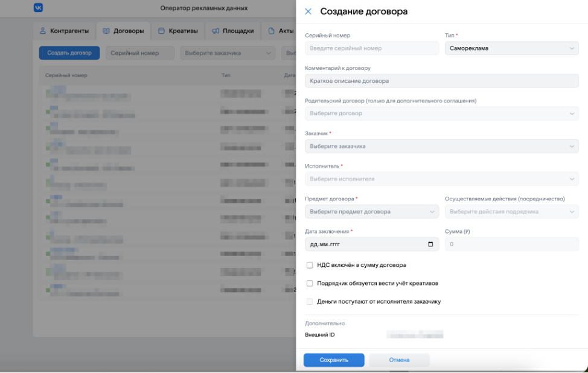Viewport: 588px width, 373px height.
Task: Expand the Родительский договор dropdown
Action: coord(441,113)
